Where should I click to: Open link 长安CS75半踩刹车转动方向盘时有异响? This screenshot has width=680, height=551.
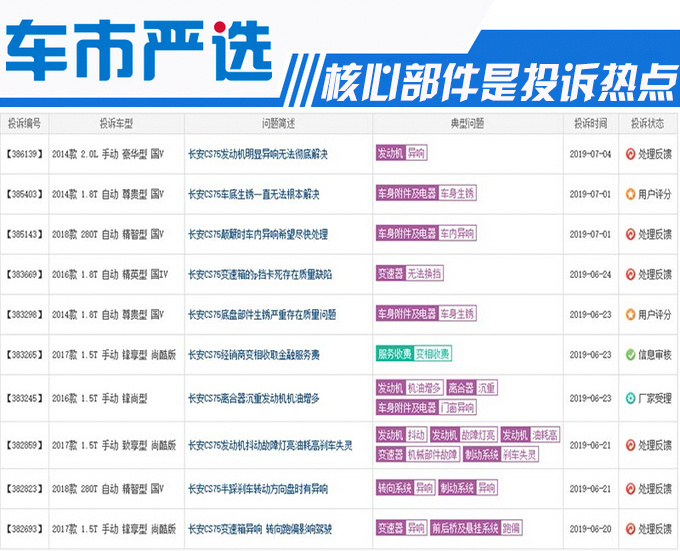[258, 489]
